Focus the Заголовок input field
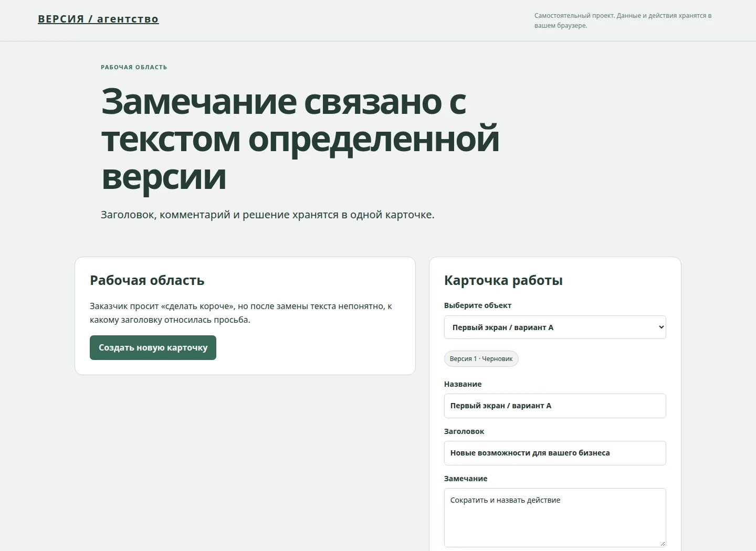 click(555, 453)
